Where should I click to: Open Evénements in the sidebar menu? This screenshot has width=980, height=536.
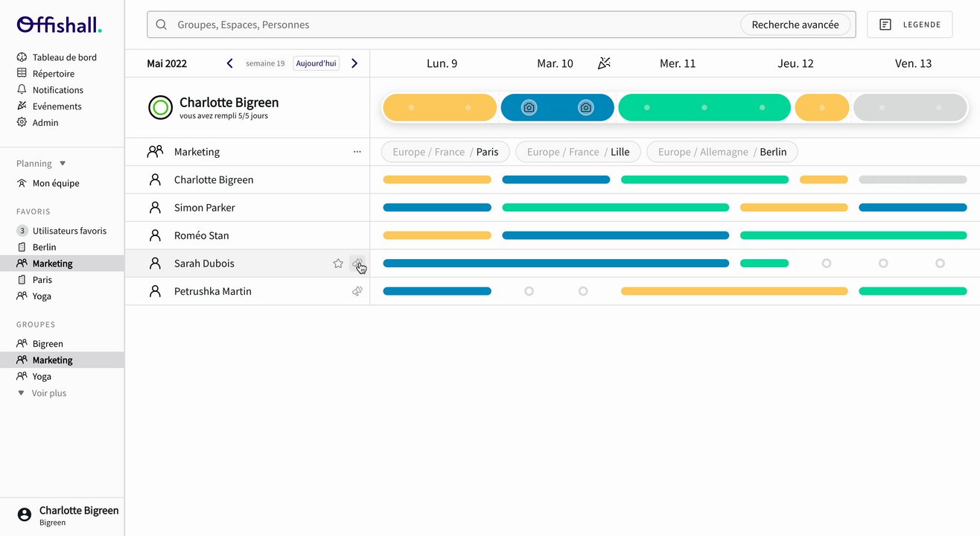(x=57, y=106)
